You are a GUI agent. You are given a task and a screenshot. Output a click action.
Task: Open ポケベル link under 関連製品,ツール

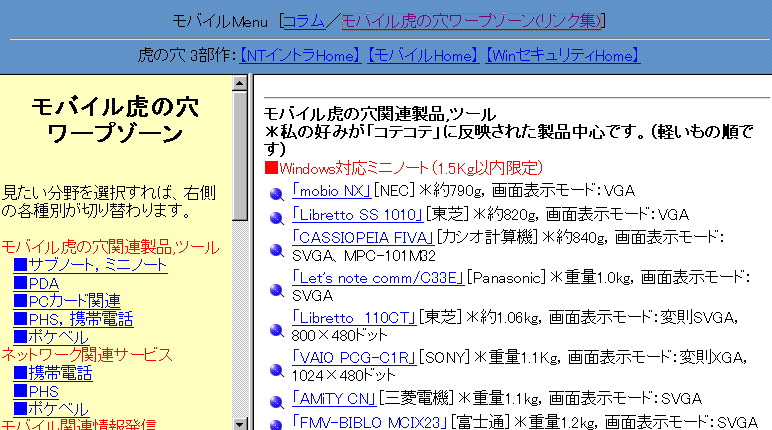pyautogui.click(x=51, y=337)
